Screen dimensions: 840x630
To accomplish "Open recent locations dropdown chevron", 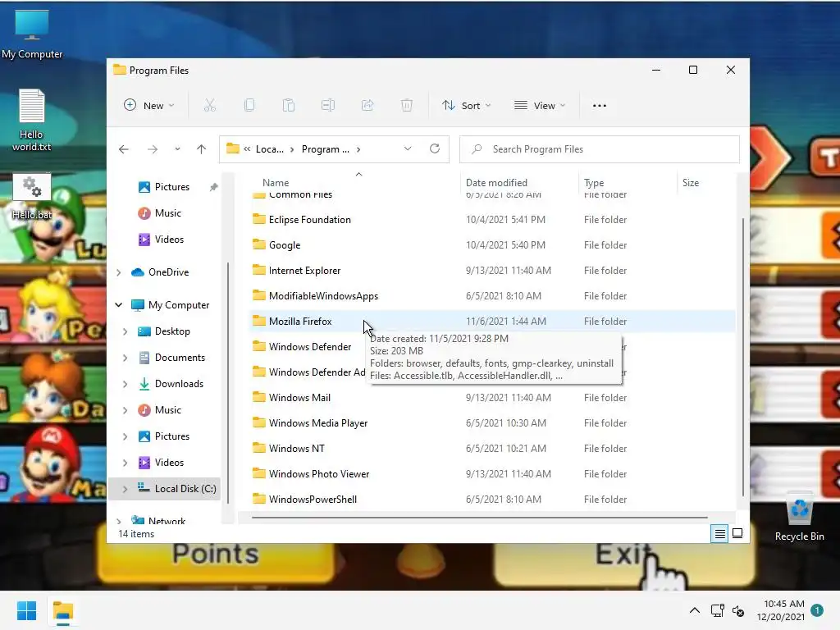I will pyautogui.click(x=177, y=149).
